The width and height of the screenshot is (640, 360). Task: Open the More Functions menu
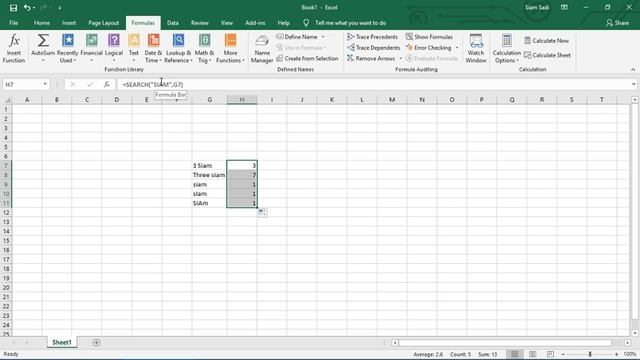[230, 48]
